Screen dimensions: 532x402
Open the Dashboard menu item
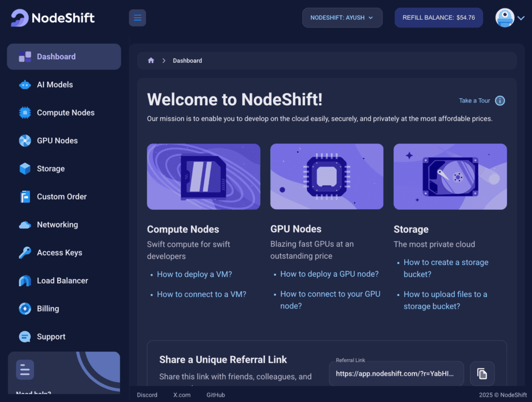(64, 57)
